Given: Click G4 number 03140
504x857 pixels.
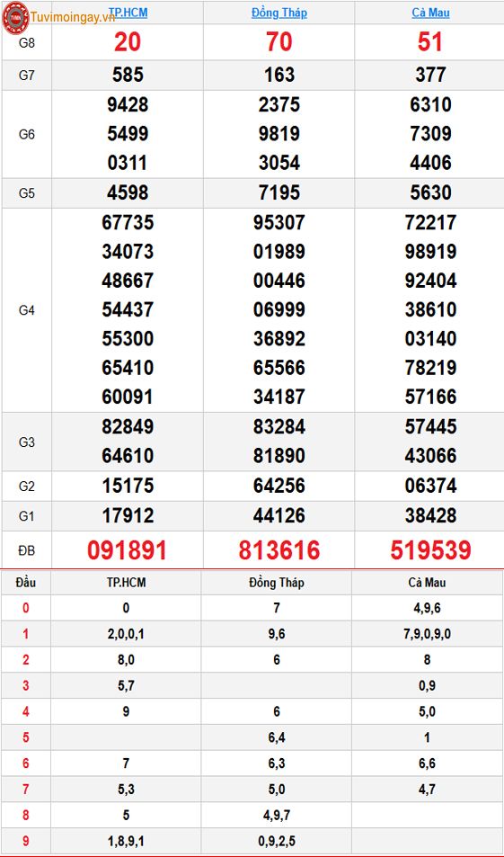Looking at the screenshot, I should (x=430, y=338).
